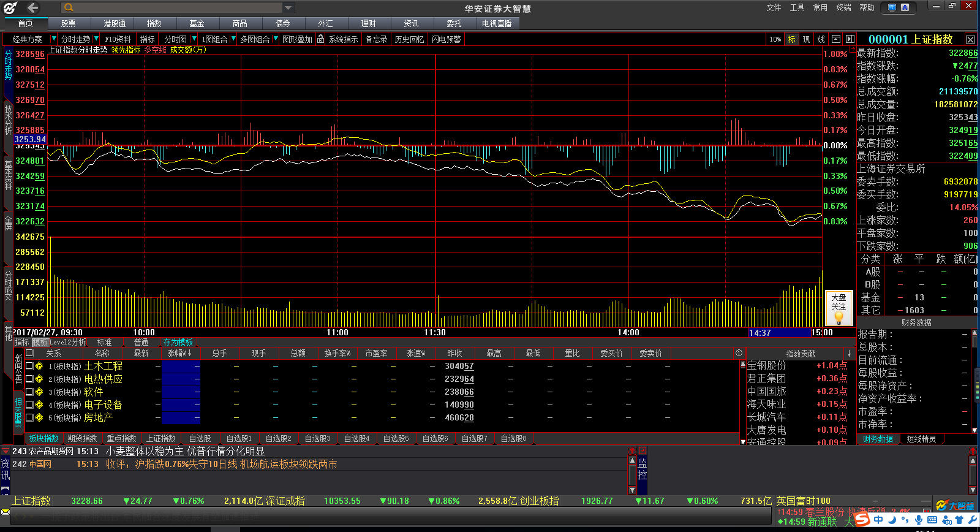The width and height of the screenshot is (980, 532).
Task: Check the box for 土木工程 row
Action: pyautogui.click(x=29, y=366)
